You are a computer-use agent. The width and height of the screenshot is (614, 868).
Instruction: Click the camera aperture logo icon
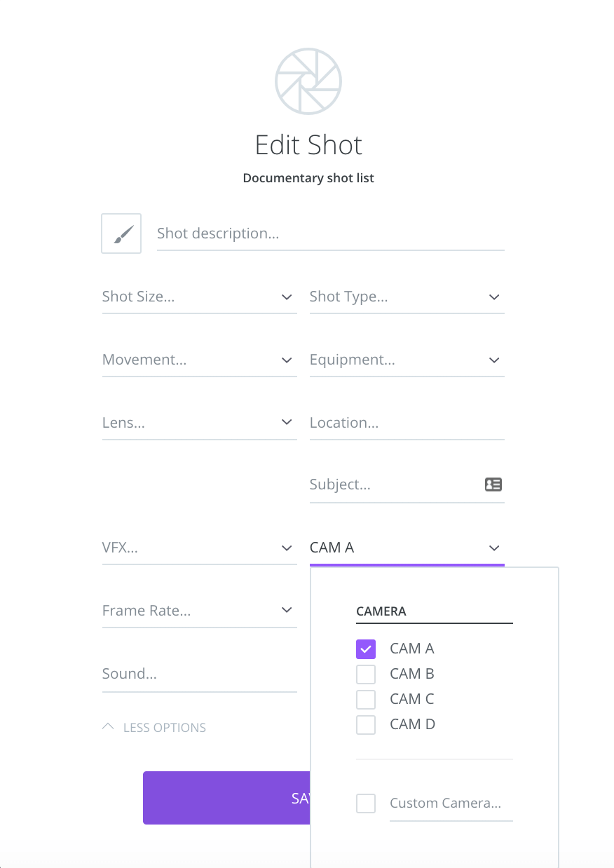pos(308,81)
